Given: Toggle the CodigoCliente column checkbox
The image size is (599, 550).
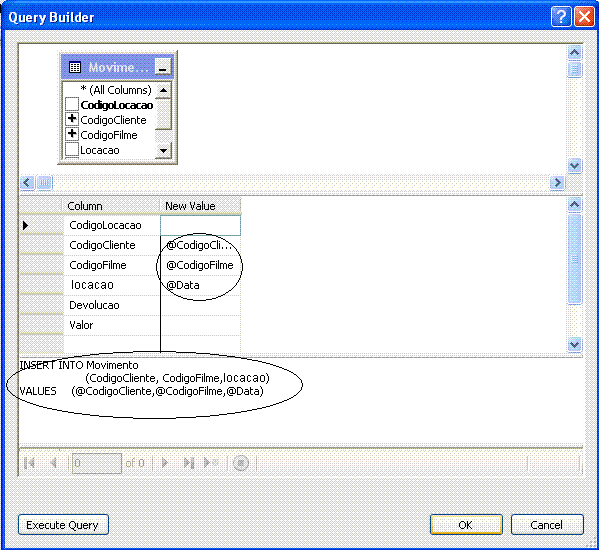Looking at the screenshot, I should (x=72, y=119).
